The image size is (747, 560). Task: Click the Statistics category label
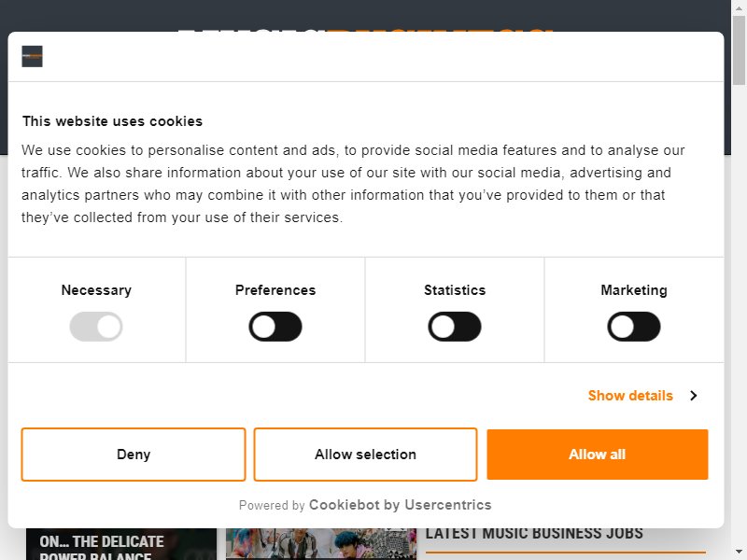(x=455, y=290)
